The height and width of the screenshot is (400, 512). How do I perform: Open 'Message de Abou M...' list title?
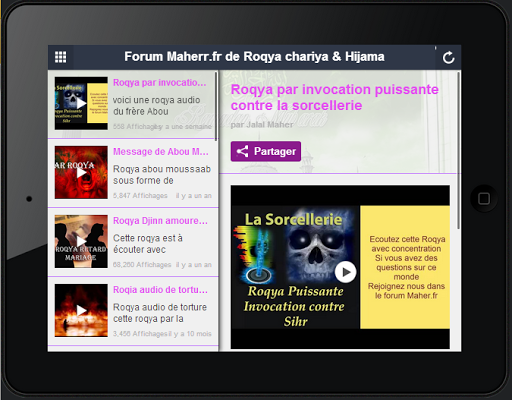pos(161,152)
